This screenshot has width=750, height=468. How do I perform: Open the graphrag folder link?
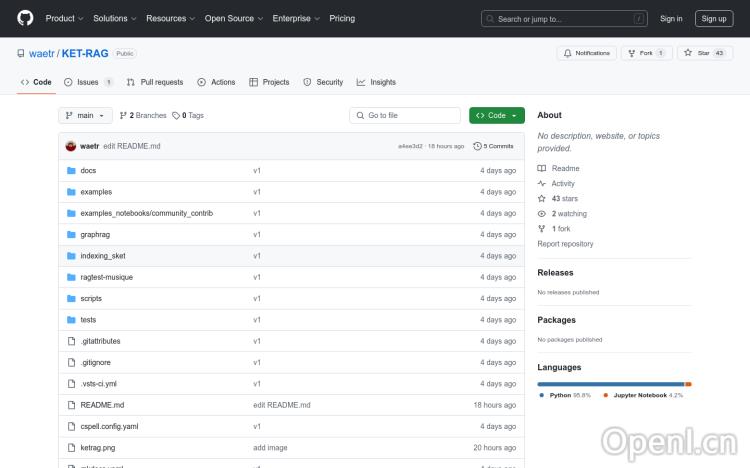[x=95, y=234]
